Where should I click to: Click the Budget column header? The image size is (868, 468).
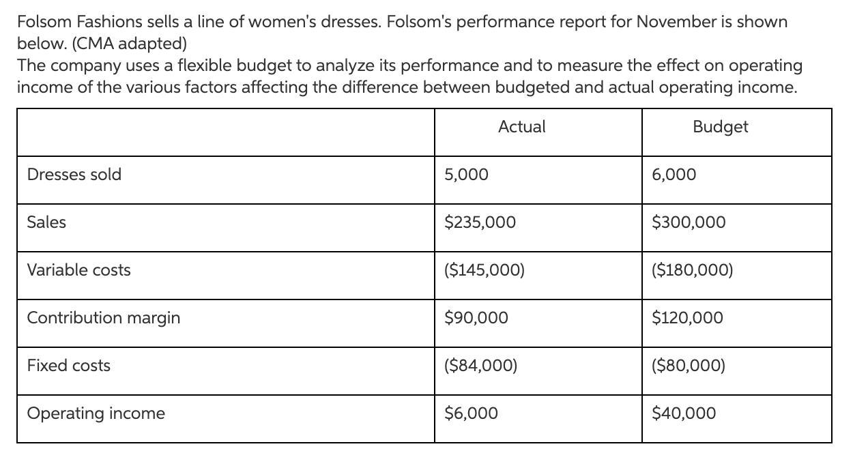720,127
